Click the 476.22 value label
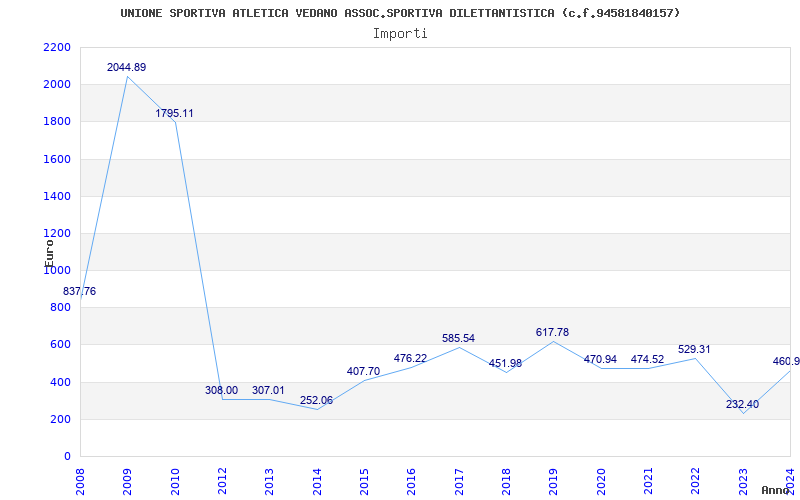Image resolution: width=800 pixels, height=500 pixels. (410, 358)
